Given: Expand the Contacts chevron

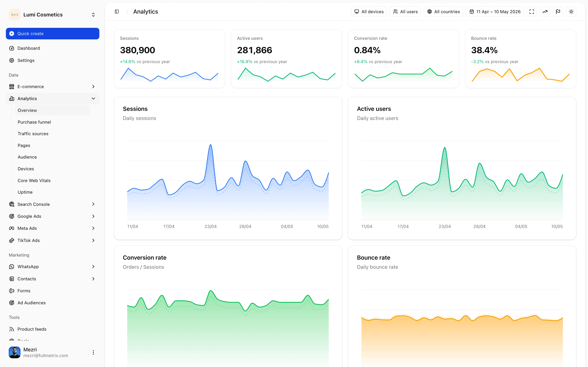Looking at the screenshot, I should (x=93, y=279).
